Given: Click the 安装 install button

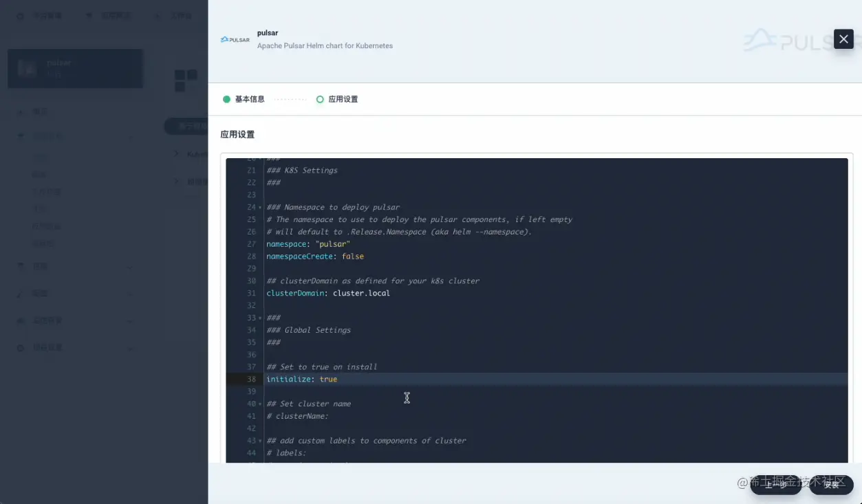Looking at the screenshot, I should tap(831, 485).
